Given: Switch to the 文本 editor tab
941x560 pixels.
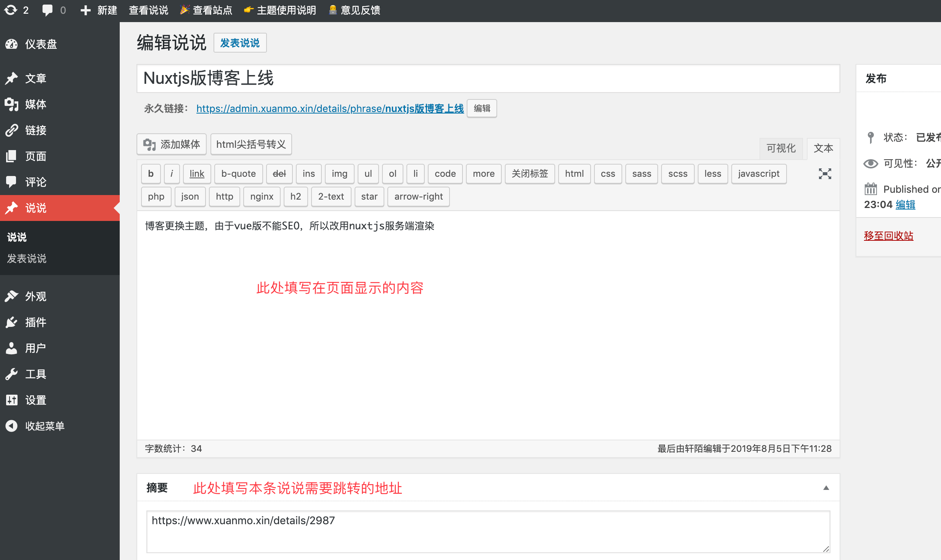Looking at the screenshot, I should 823,148.
